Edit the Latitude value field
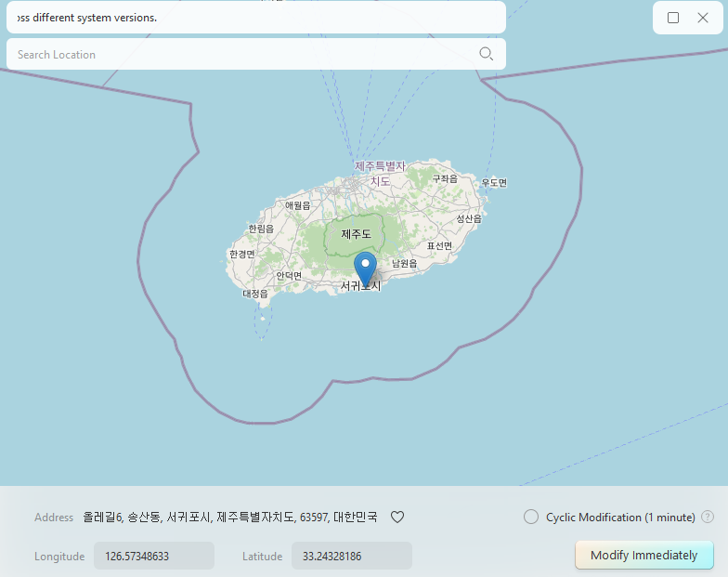The height and width of the screenshot is (577, 728). 351,556
